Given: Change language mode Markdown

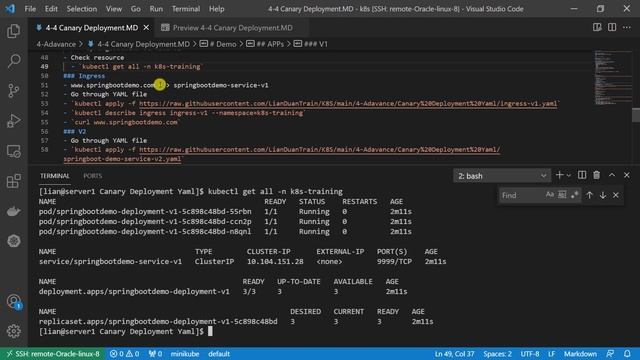Looking at the screenshot, I should pos(580,353).
